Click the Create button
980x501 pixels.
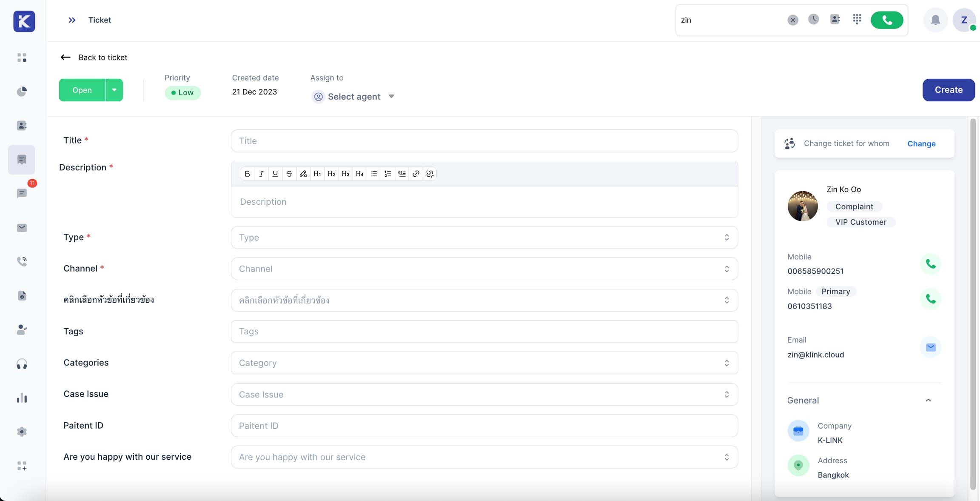pos(949,90)
